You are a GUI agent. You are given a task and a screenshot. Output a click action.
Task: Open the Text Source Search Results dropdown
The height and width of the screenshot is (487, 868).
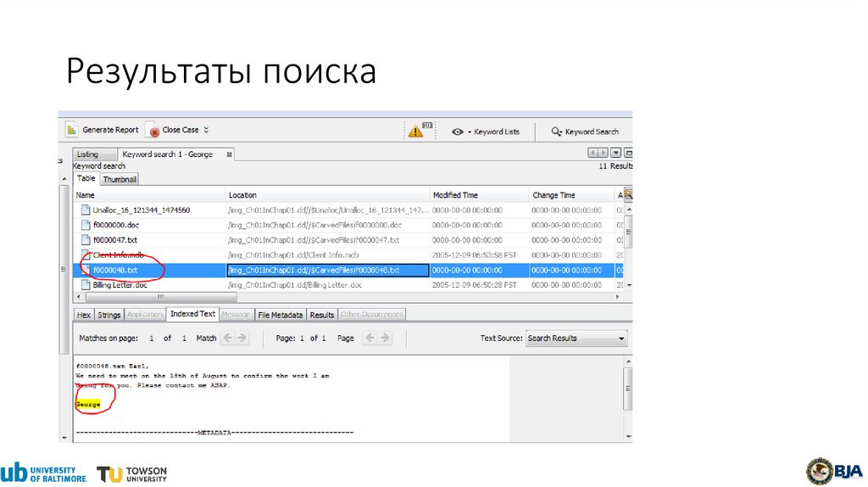tap(576, 338)
